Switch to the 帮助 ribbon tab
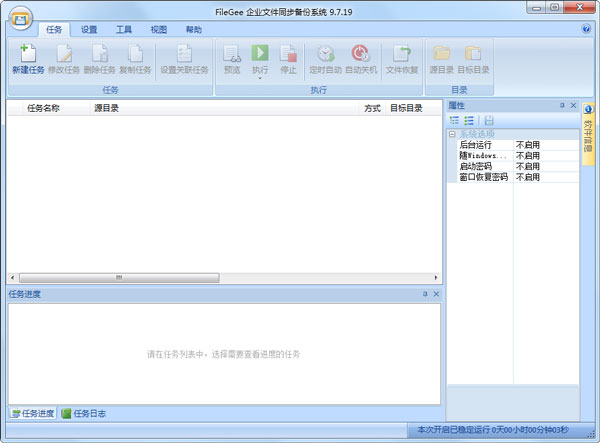The height and width of the screenshot is (443, 600). (194, 29)
